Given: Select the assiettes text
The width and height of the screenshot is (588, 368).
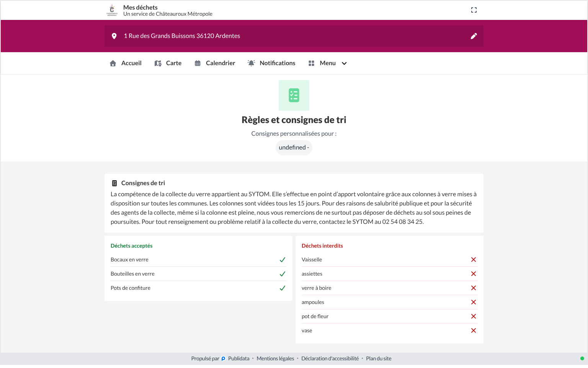Looking at the screenshot, I should [312, 274].
